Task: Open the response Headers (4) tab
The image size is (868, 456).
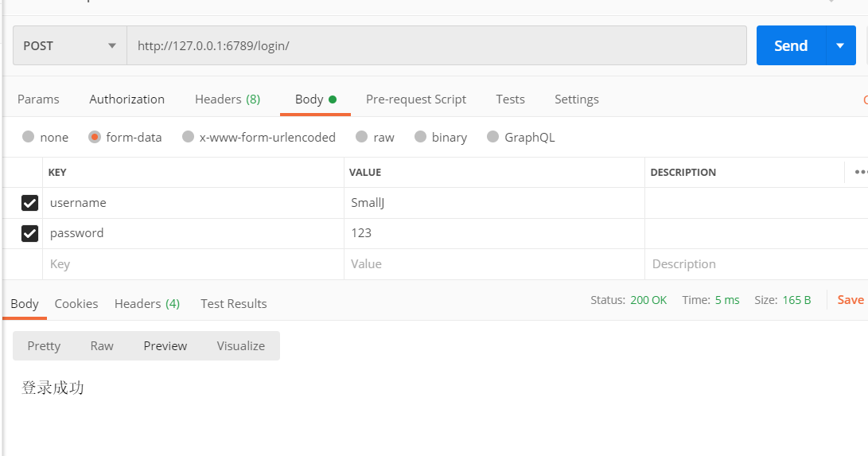Action: [147, 304]
